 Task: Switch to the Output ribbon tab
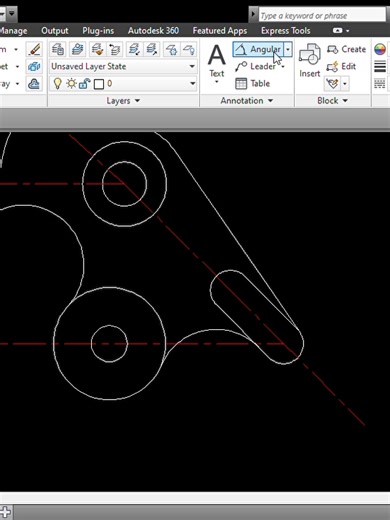[x=55, y=31]
